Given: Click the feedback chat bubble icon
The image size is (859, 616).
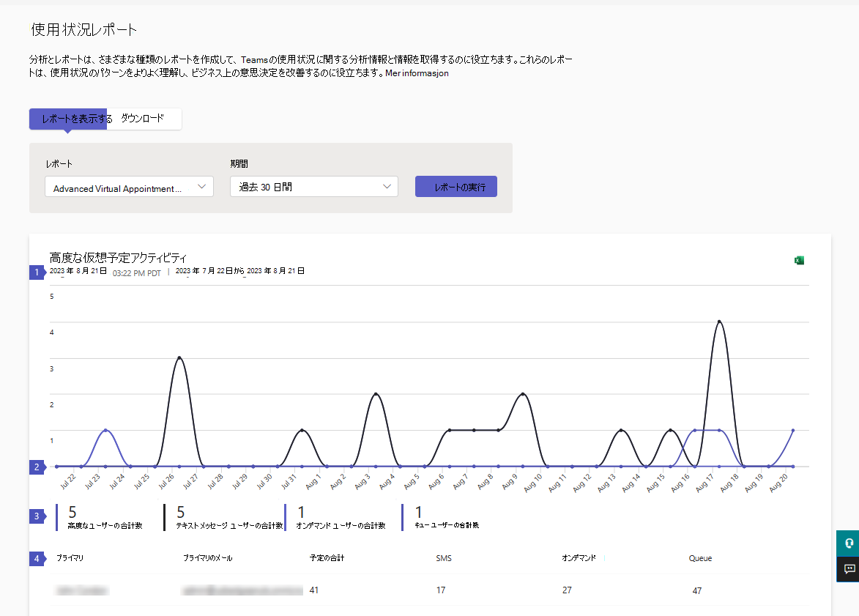Looking at the screenshot, I should point(849,568).
